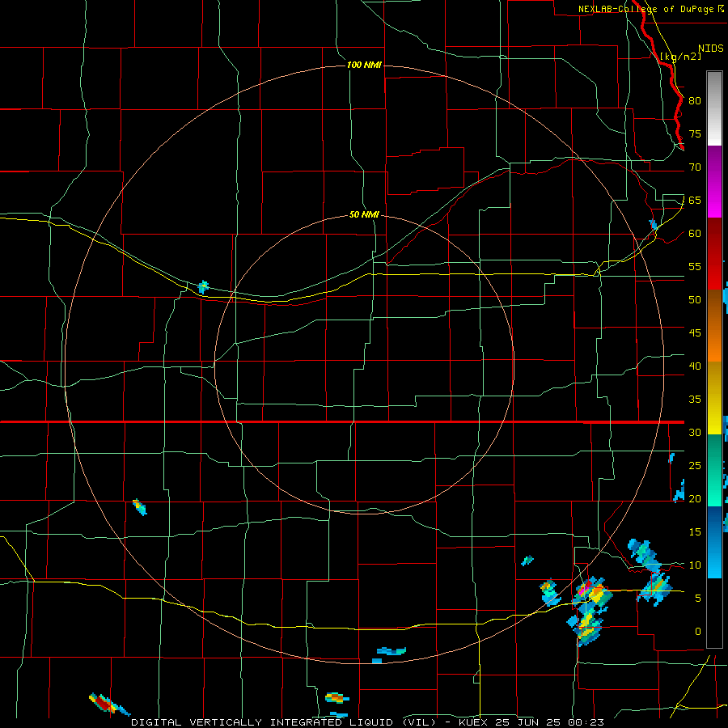Click the '45' value on the color scale
Viewport: 728px width, 728px height.
click(695, 333)
